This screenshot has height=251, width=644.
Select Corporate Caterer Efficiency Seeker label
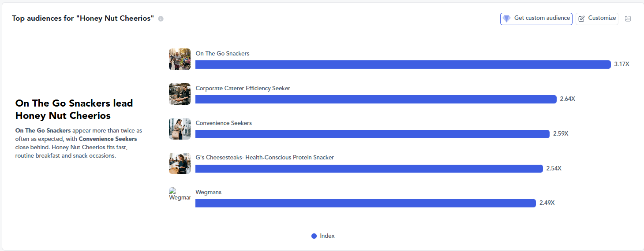(x=243, y=88)
